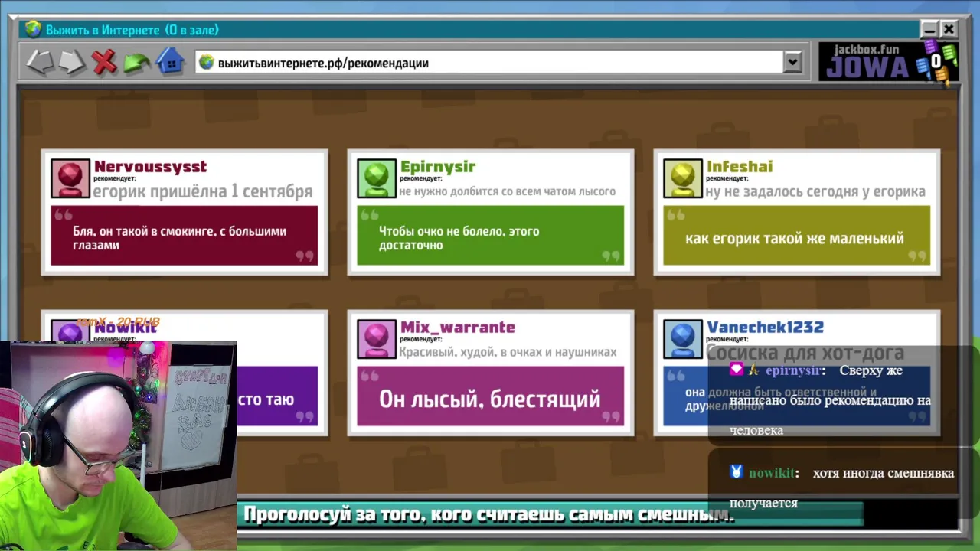Click the red X stop icon
The image size is (980, 551).
tap(104, 63)
